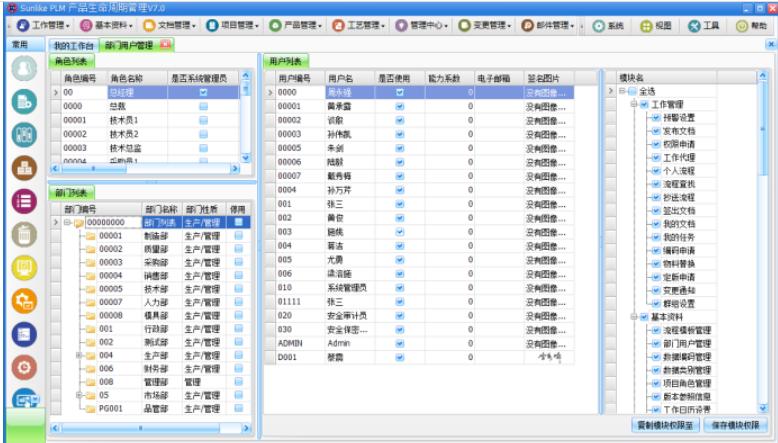Collapse the 全选 node in the module tree
Screen dimensions: 778x443
pyautogui.click(x=622, y=91)
